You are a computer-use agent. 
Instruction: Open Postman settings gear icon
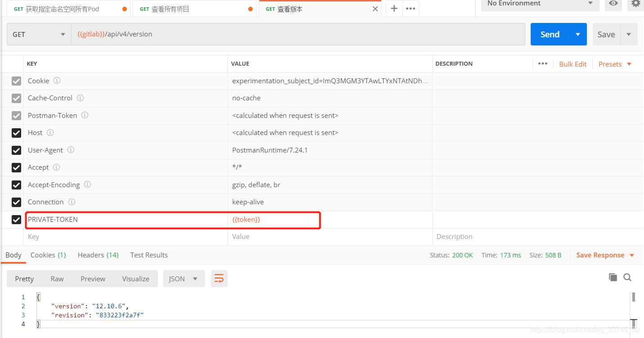pyautogui.click(x=636, y=4)
